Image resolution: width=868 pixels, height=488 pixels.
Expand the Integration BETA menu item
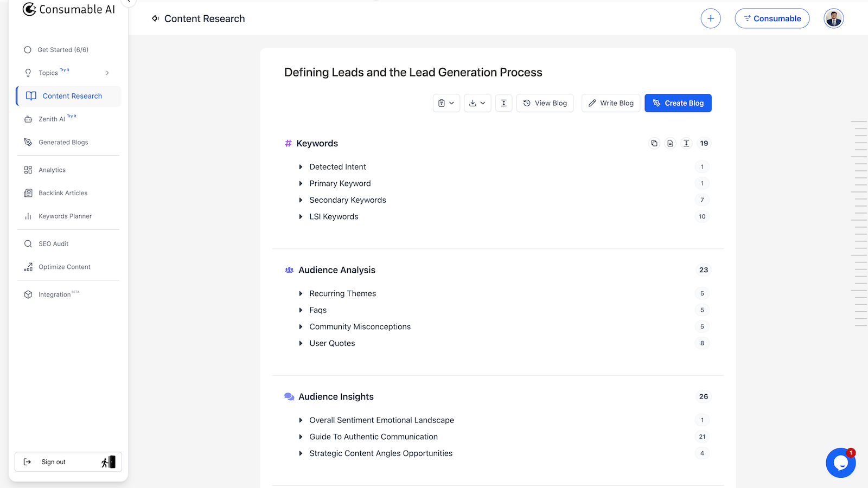[56, 294]
